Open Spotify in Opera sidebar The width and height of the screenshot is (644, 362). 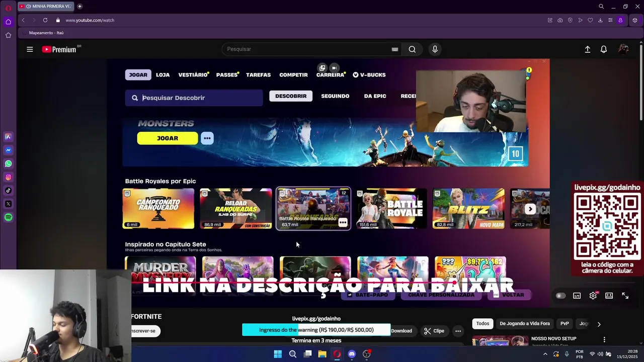8,217
